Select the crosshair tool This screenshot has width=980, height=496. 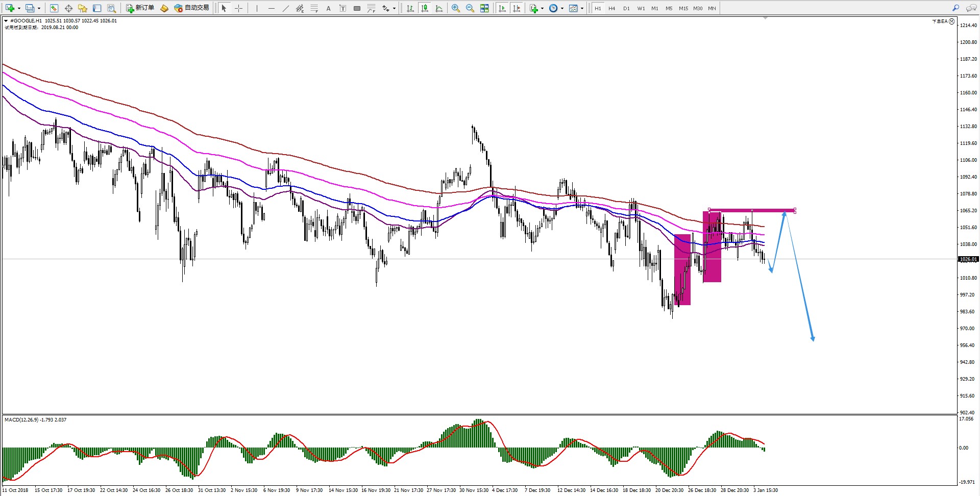click(x=238, y=8)
